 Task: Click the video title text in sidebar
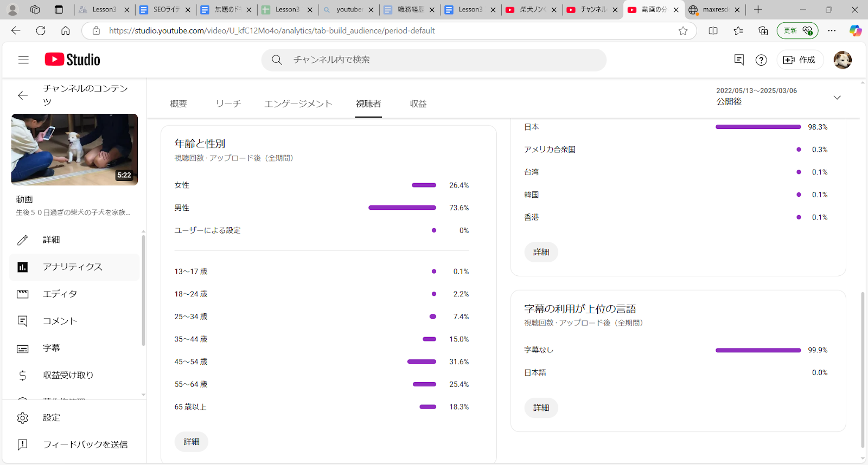point(73,212)
